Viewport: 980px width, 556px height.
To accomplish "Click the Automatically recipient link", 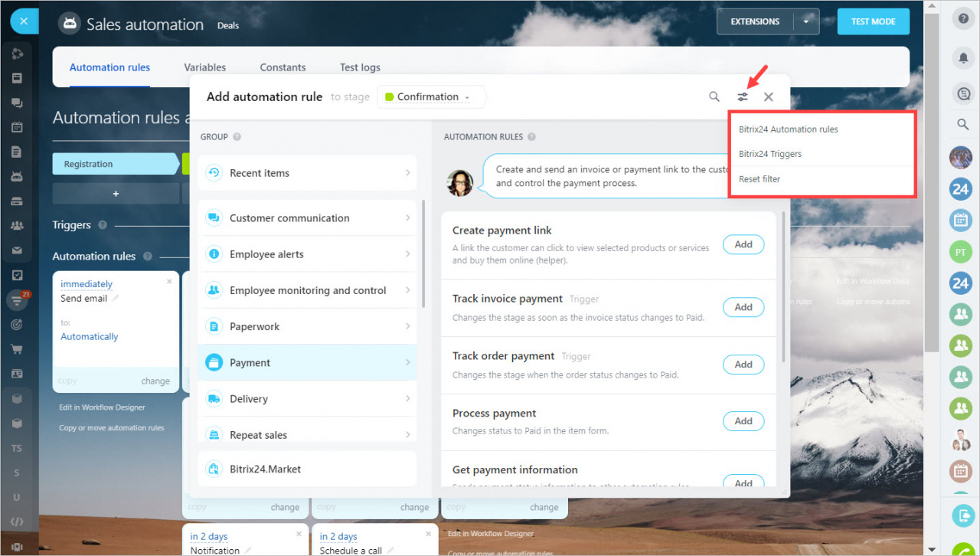I will tap(90, 336).
